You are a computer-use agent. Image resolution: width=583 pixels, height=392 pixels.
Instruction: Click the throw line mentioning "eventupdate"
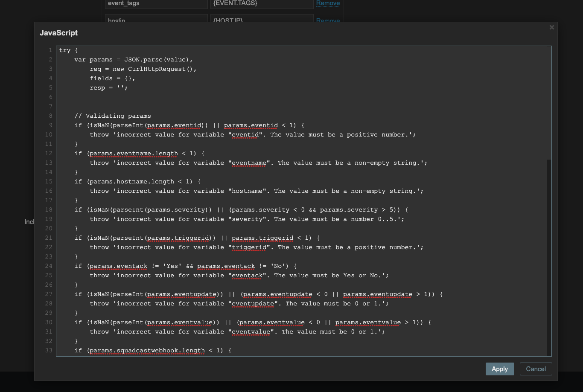click(x=239, y=304)
